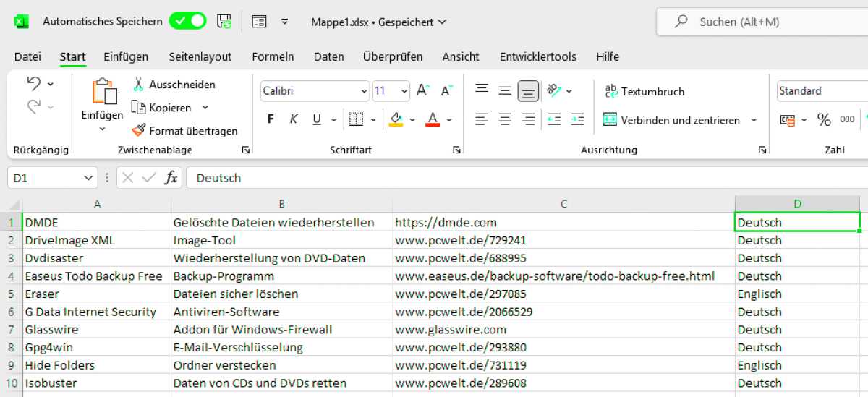Switch to the Einfügen ribbon tab
The image size is (868, 397).
126,56
